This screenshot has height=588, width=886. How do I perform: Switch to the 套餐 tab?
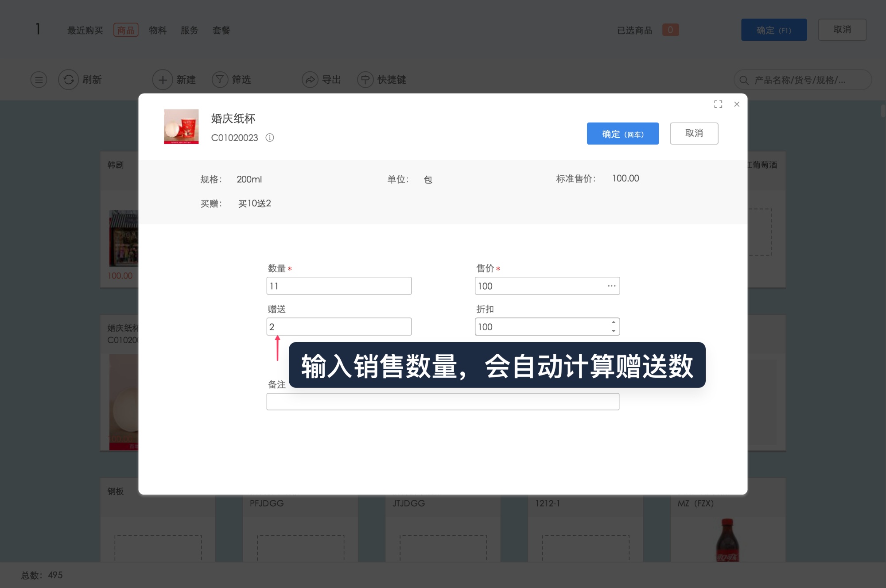221,30
